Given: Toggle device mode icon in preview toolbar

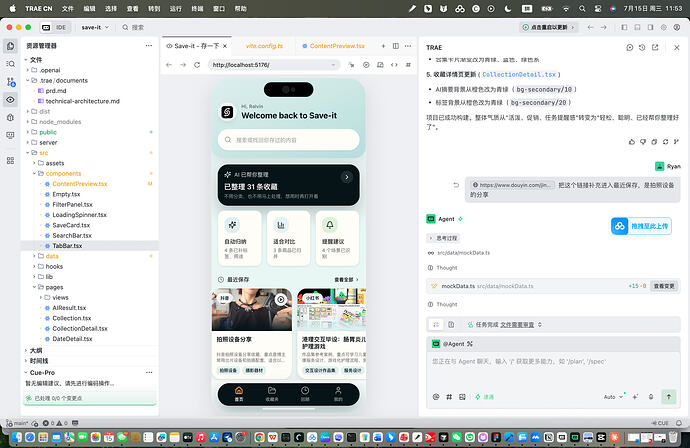Looking at the screenshot, I should tap(380, 65).
